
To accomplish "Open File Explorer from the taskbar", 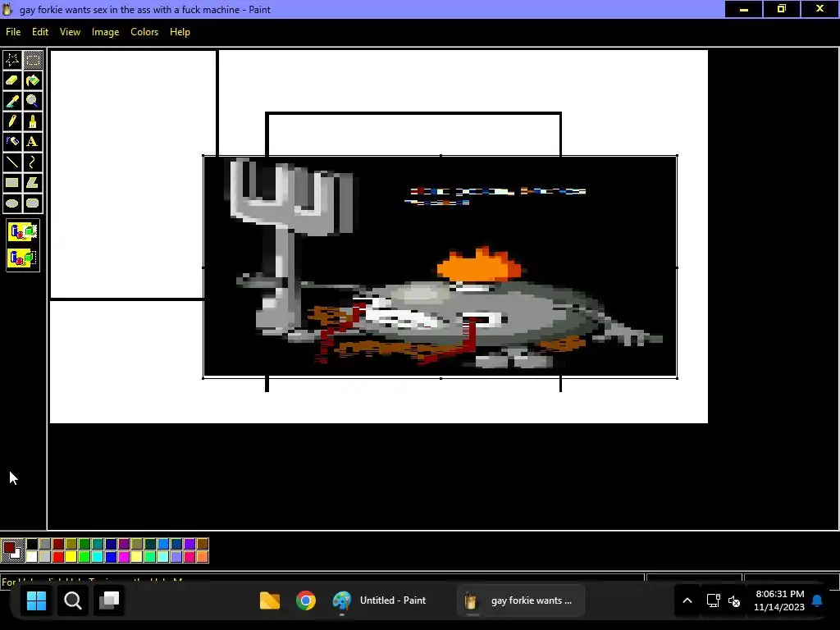I will tap(269, 600).
